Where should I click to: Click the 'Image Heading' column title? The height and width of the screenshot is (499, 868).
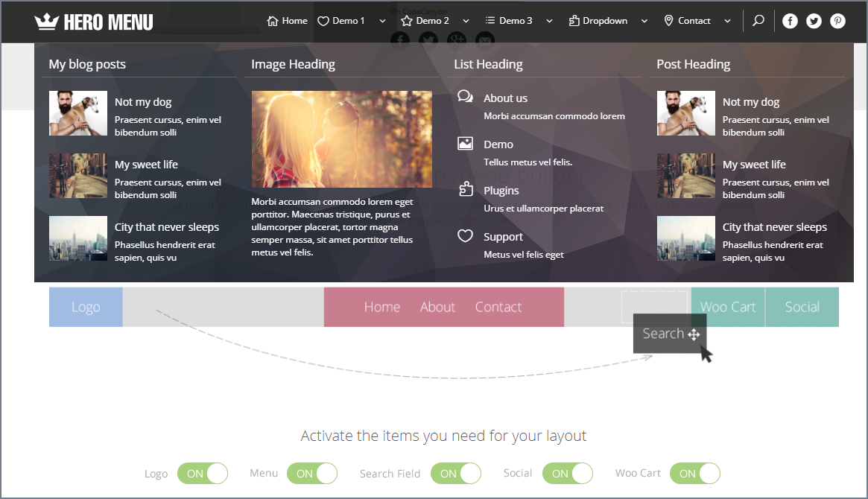pos(293,64)
